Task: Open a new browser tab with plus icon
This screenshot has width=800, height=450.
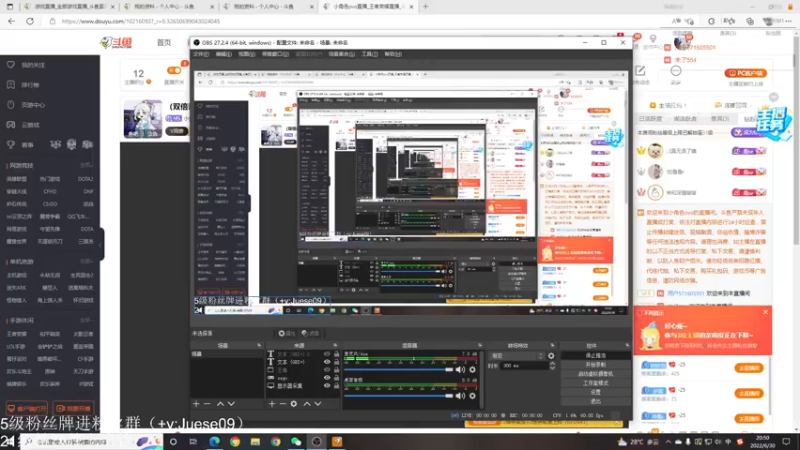Action: (x=426, y=7)
